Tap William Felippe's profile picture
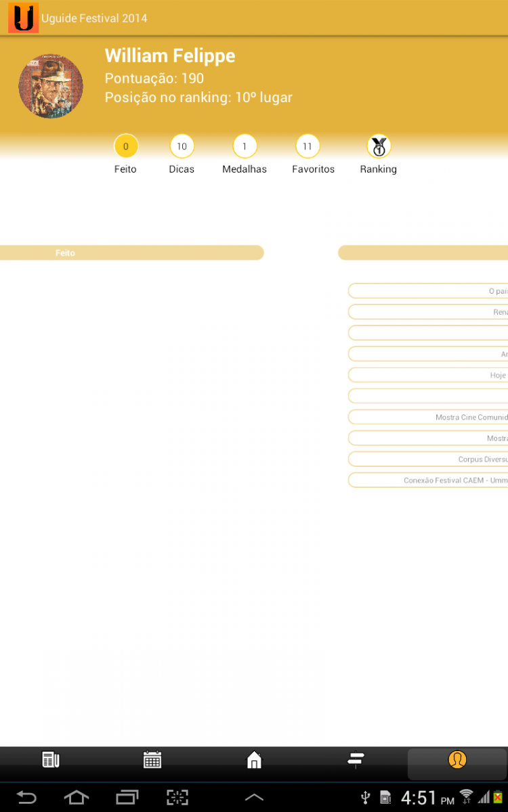Viewport: 508px width, 812px height. (51, 87)
